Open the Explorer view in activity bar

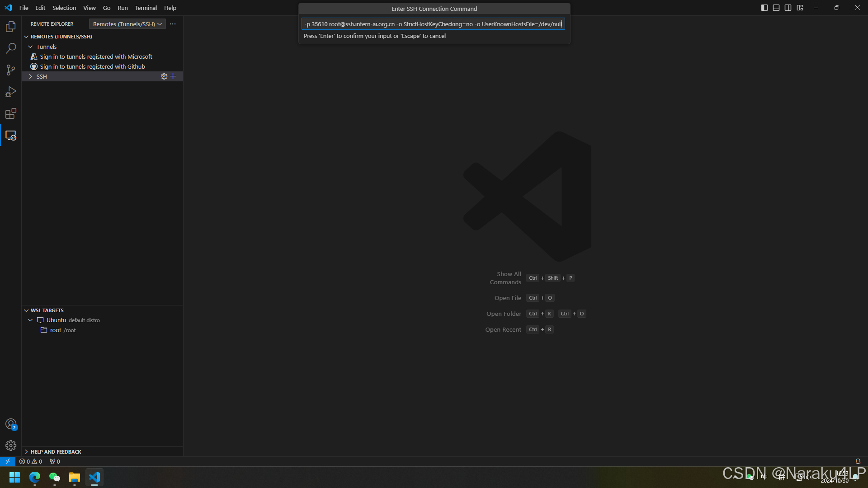(x=11, y=27)
